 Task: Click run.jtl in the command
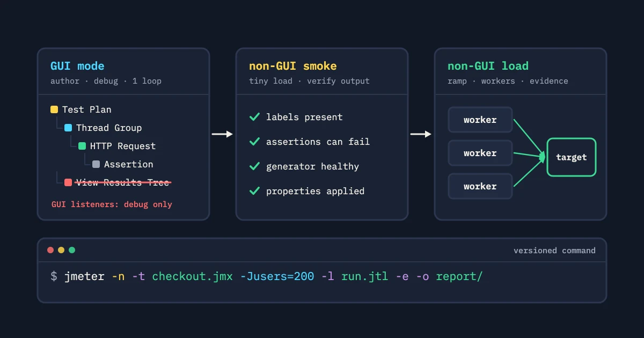pyautogui.click(x=364, y=276)
